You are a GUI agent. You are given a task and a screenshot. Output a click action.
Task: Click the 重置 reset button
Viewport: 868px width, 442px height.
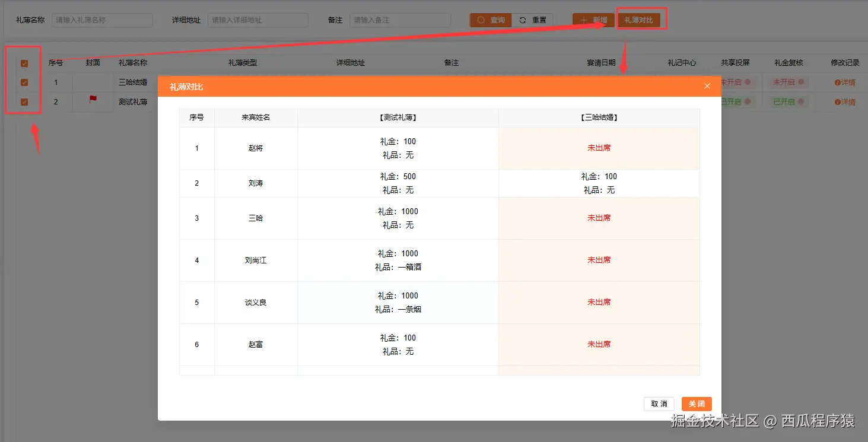[532, 20]
